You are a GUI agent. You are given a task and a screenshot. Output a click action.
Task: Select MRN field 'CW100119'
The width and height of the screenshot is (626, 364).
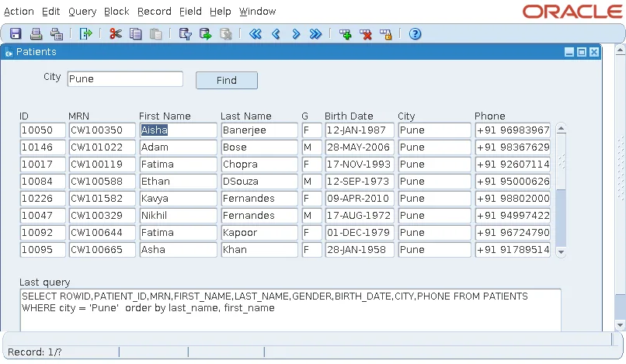[x=103, y=165]
